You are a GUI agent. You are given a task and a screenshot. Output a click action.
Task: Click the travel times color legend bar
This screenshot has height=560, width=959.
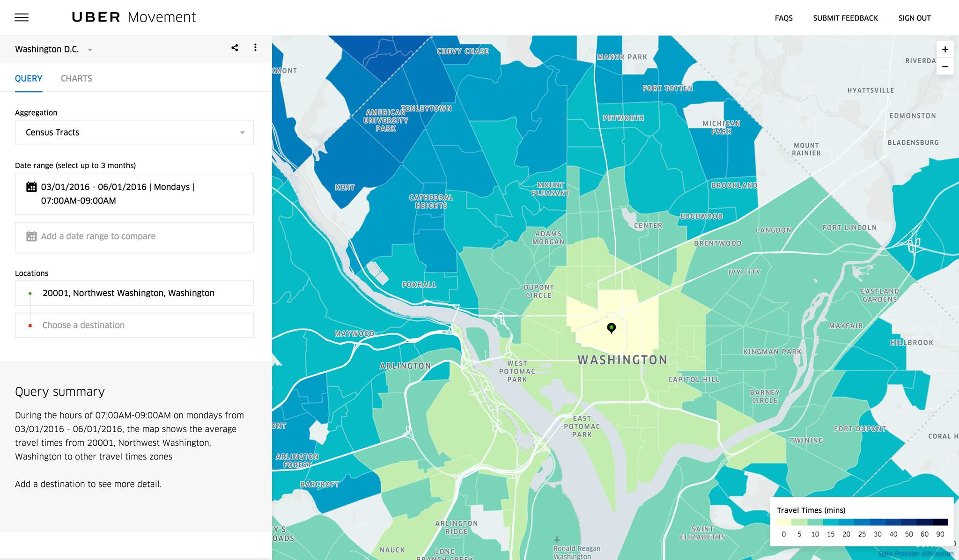click(862, 522)
